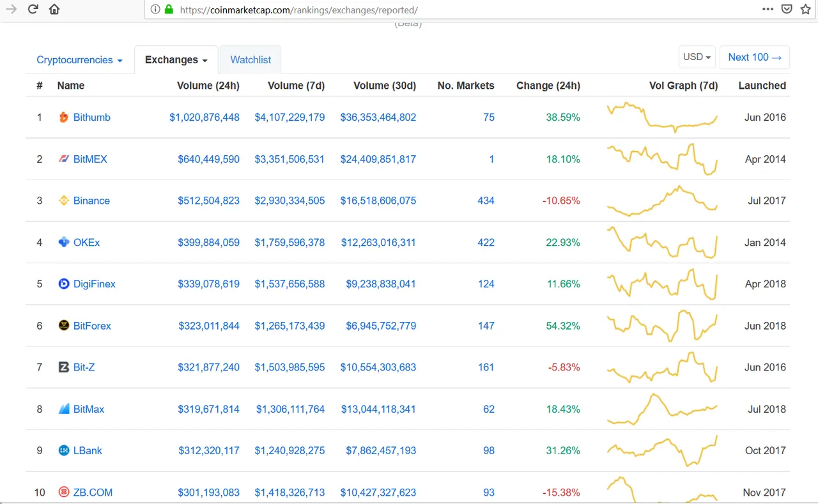
Task: Click the browser home icon
Action: coord(54,9)
